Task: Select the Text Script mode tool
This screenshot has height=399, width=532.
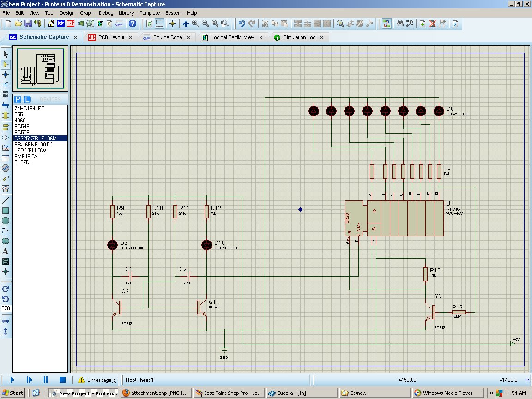Action: [x=6, y=95]
